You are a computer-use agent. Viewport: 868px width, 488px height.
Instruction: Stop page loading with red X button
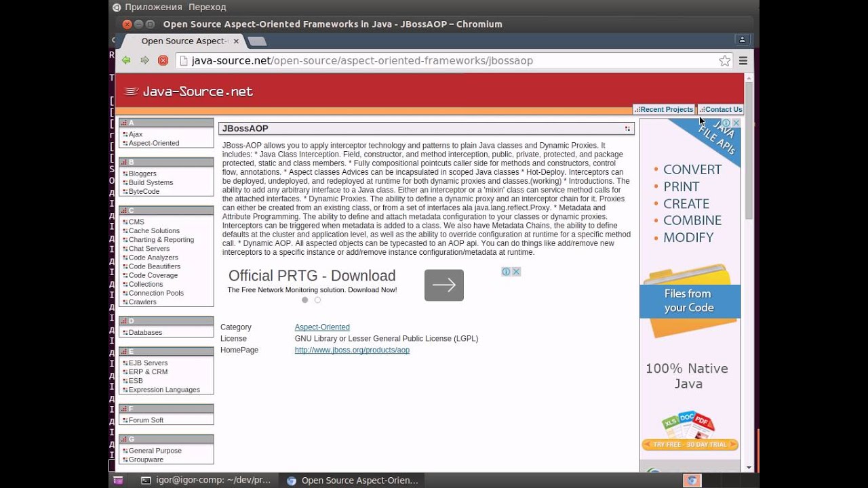(163, 60)
